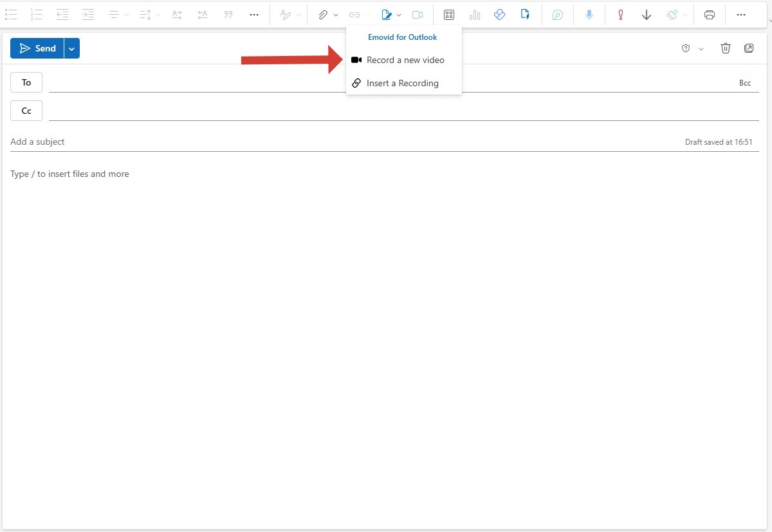The image size is (772, 532).
Task: Set low importance with down arrow
Action: point(647,15)
